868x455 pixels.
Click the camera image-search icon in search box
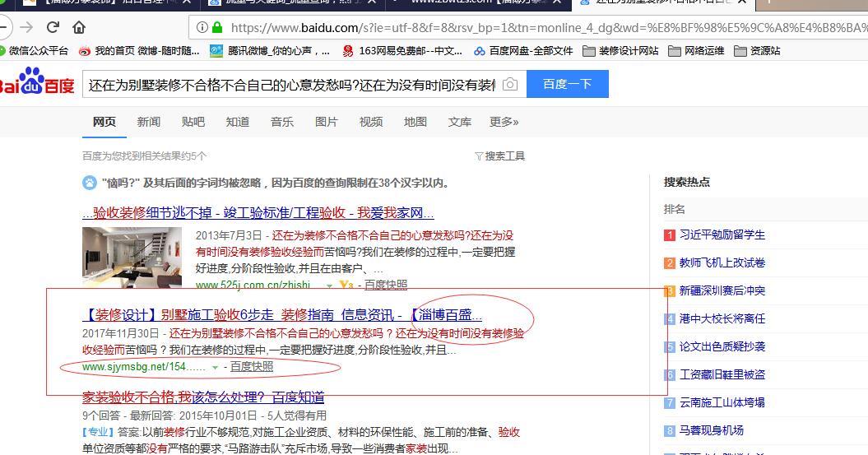pyautogui.click(x=510, y=84)
